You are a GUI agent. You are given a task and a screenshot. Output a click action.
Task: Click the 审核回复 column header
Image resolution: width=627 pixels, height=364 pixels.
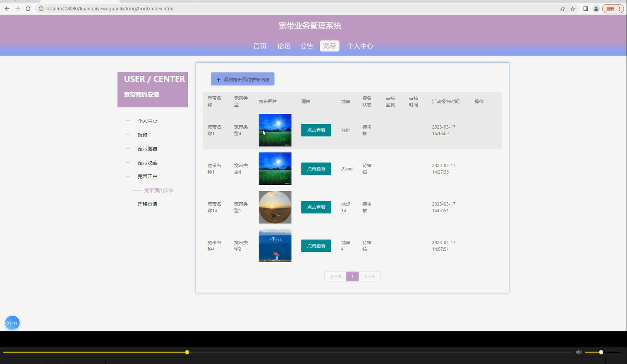(x=390, y=101)
